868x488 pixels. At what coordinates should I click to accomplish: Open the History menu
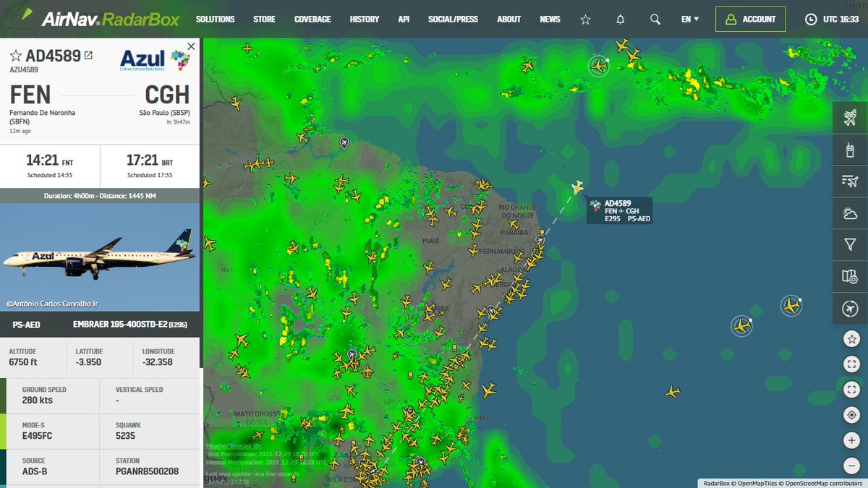coord(365,20)
